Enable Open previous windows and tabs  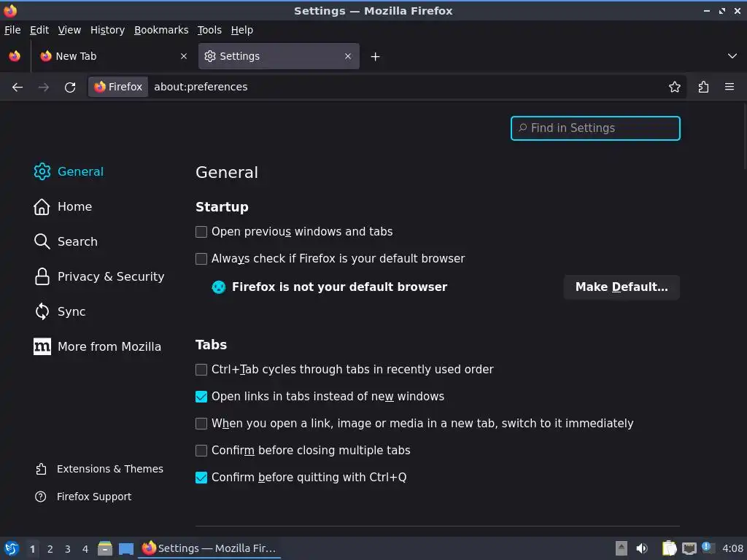tap(201, 232)
